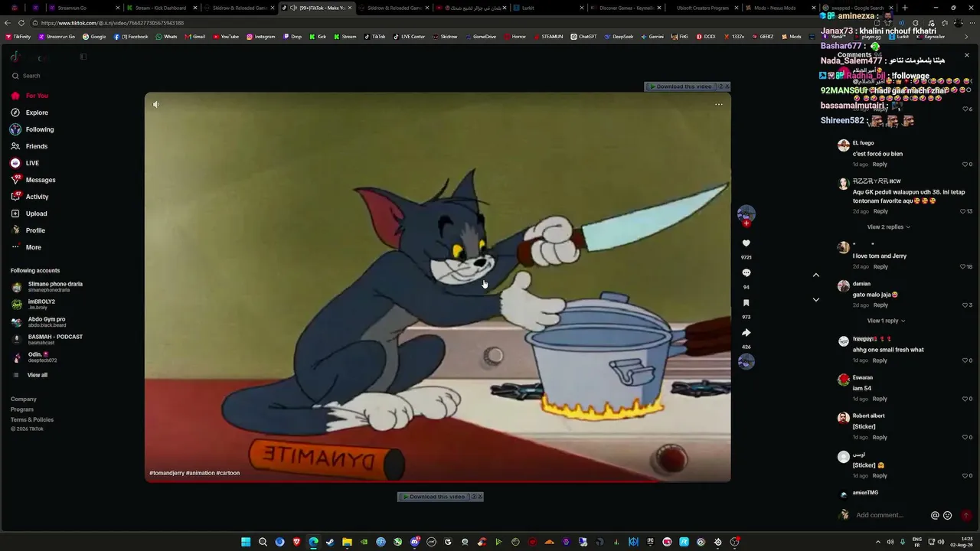
Task: Mention a user with the @ icon
Action: click(935, 516)
